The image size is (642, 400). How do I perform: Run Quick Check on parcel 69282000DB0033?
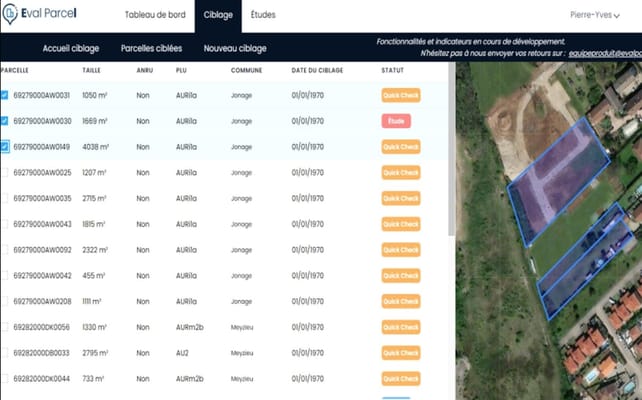pyautogui.click(x=401, y=353)
